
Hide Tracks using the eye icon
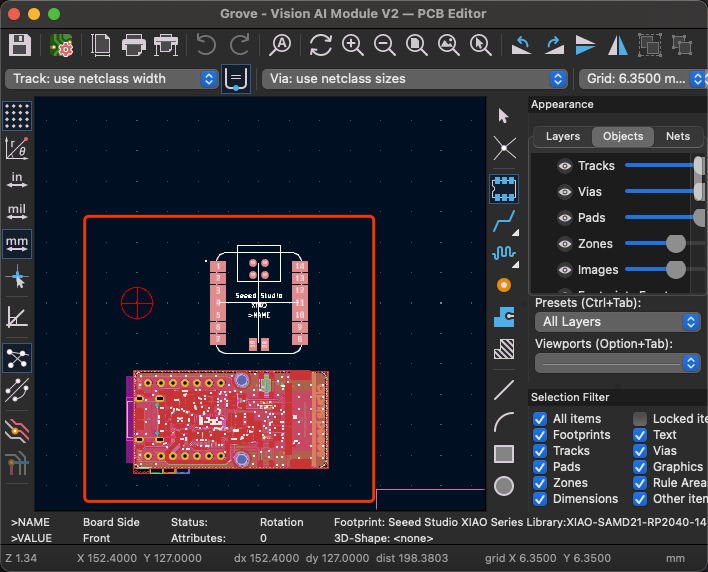coord(564,166)
